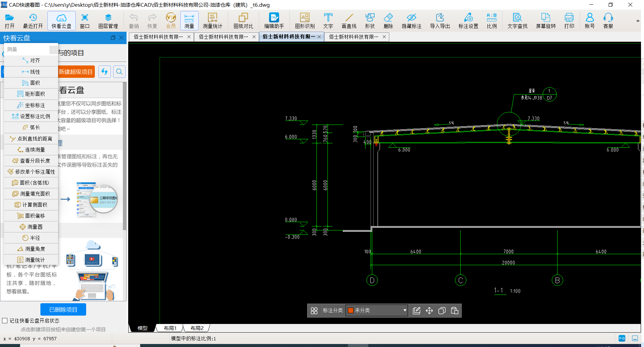Click the 恢复 redo arrow

point(152,21)
